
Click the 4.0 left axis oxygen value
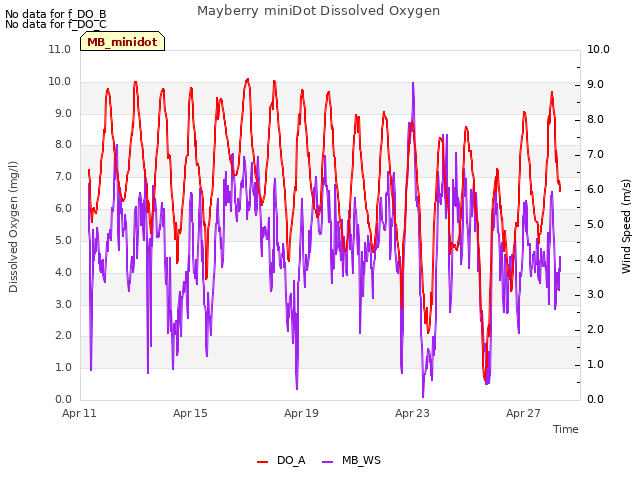[x=64, y=272]
